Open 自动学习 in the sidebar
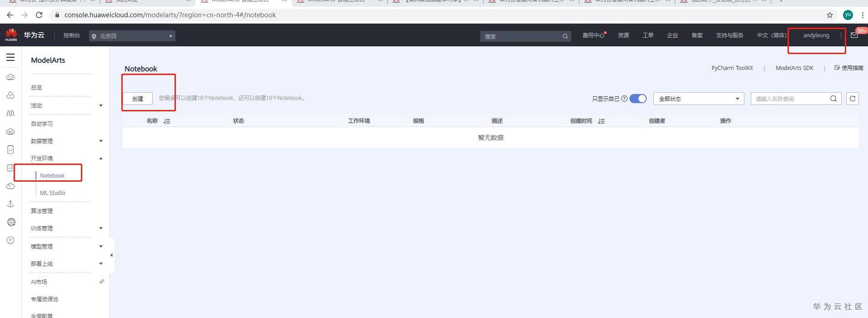Image resolution: width=868 pixels, height=318 pixels. click(42, 124)
